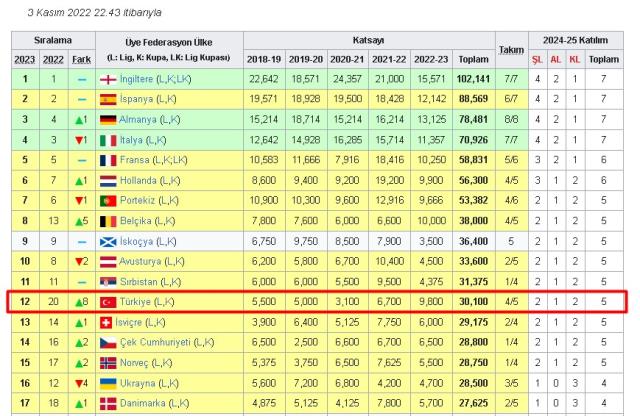Click value 9,800 in Türkiye row
Image resolution: width=640 pixels, height=416 pixels.
[x=431, y=302]
